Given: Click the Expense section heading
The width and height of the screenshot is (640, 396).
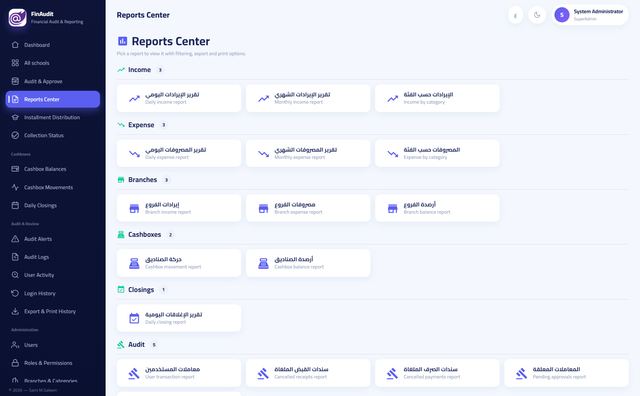Looking at the screenshot, I should point(141,125).
